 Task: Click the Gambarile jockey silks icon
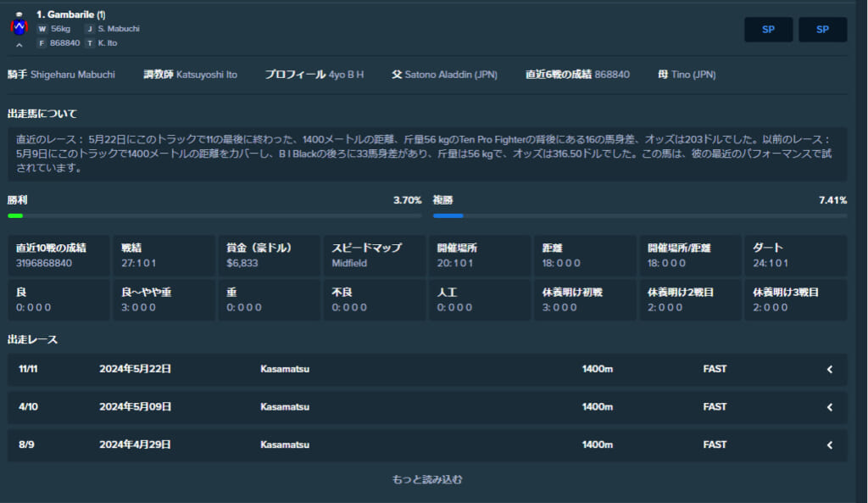tap(19, 23)
